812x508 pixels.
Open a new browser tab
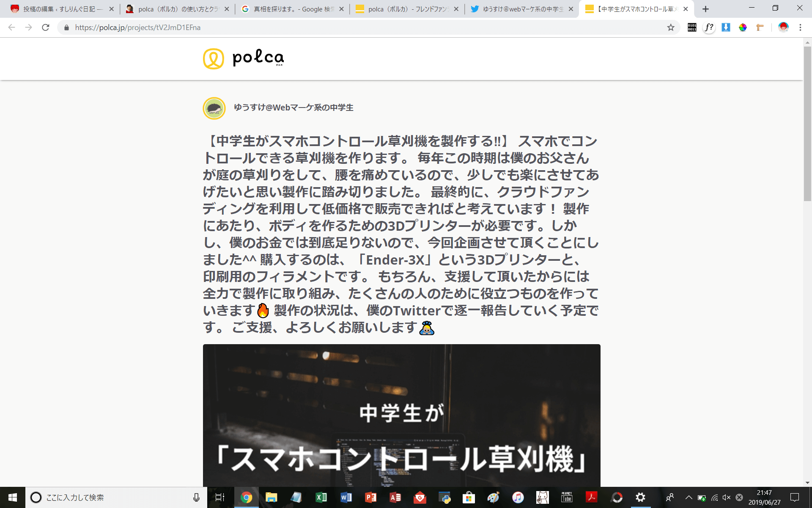[x=705, y=9]
